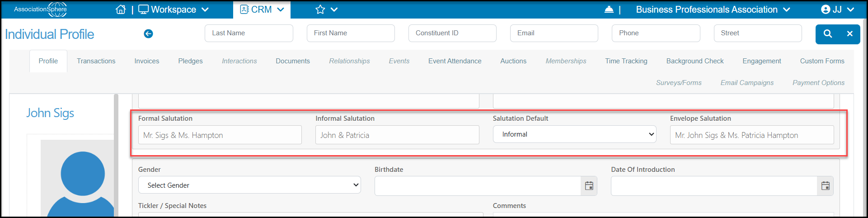868x218 pixels.
Task: Open the JJ user account menu
Action: click(837, 9)
